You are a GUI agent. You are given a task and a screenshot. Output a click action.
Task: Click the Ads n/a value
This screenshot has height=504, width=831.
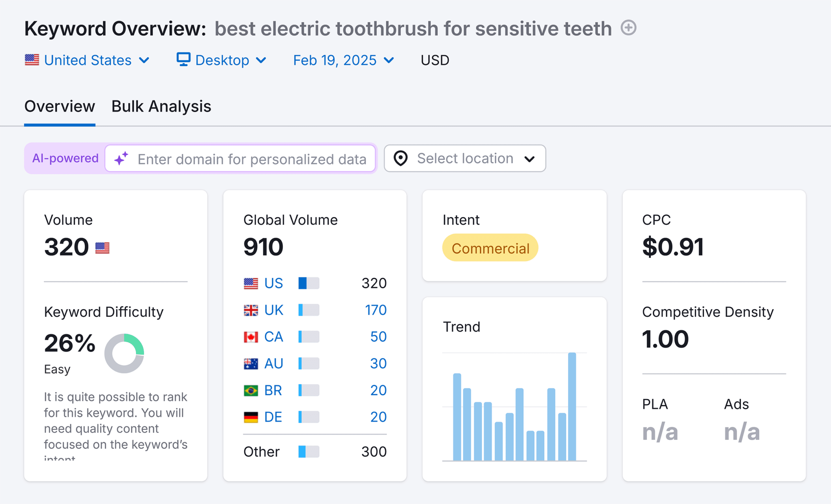click(x=742, y=431)
